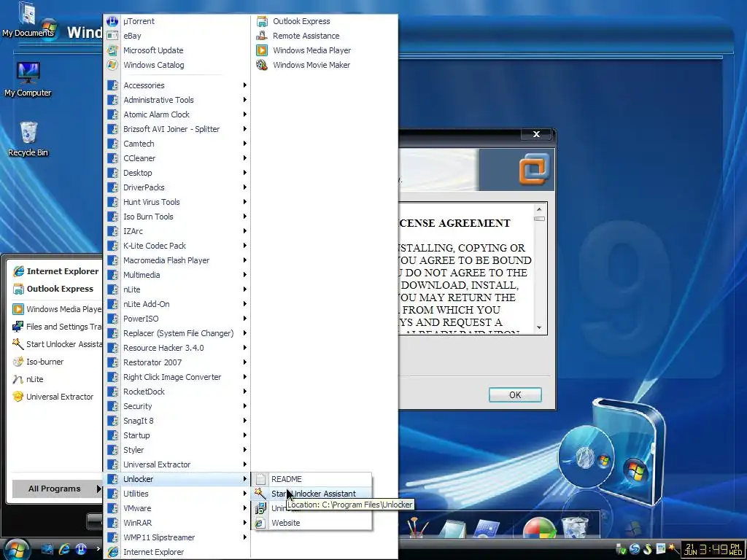
Task: Open Windows Movie Maker icon
Action: pyautogui.click(x=262, y=65)
